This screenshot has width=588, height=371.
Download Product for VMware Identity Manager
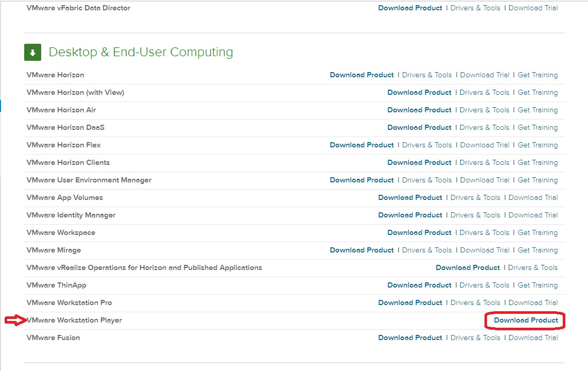tap(410, 215)
